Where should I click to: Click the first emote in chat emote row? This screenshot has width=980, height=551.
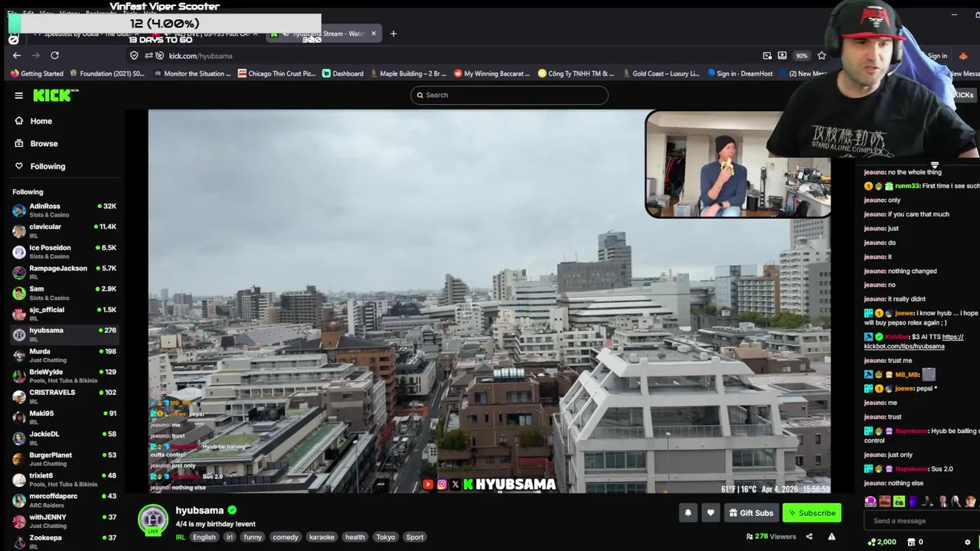tap(871, 502)
